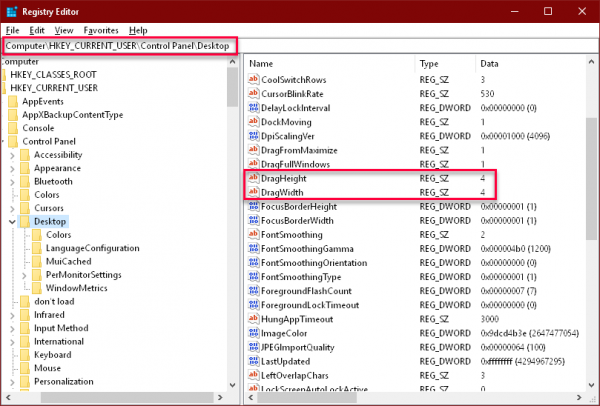The height and width of the screenshot is (406, 600).
Task: Click the 0x00001000 (4096) data value
Action: tap(515, 136)
